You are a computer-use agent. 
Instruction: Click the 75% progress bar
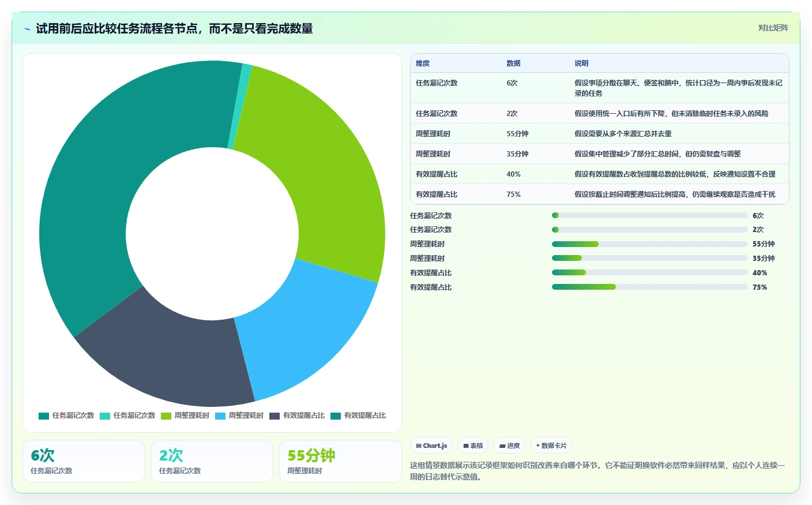point(649,287)
